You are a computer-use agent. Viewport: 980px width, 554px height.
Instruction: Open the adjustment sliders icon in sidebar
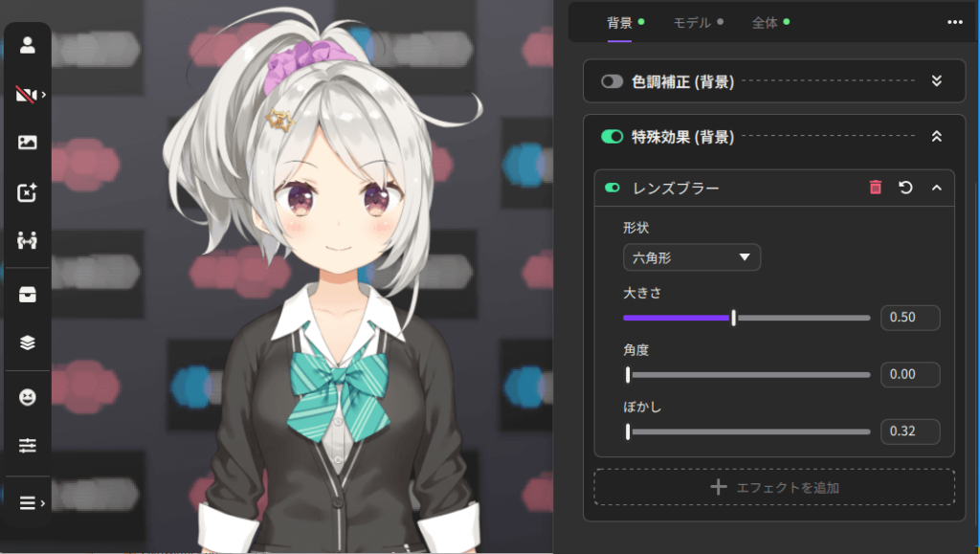pyautogui.click(x=27, y=446)
